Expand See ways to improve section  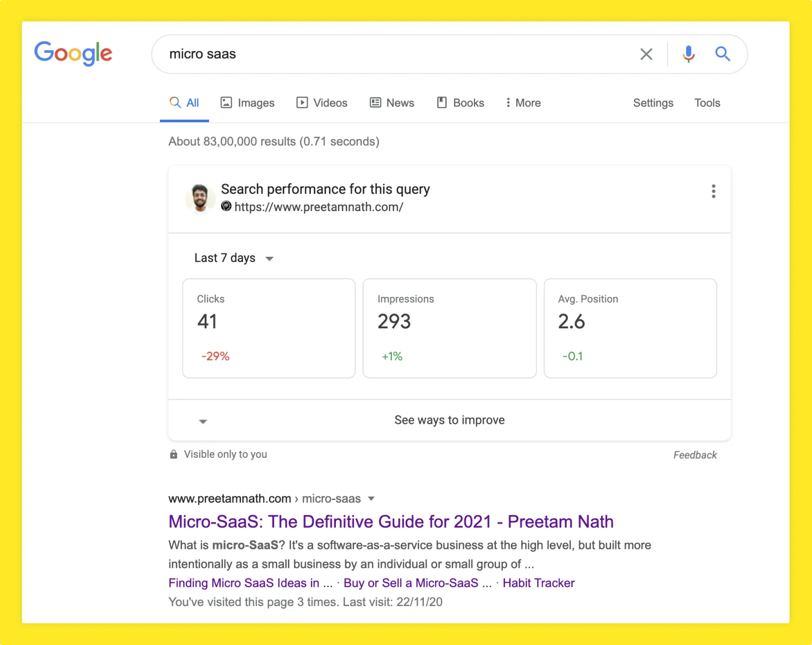(x=449, y=420)
